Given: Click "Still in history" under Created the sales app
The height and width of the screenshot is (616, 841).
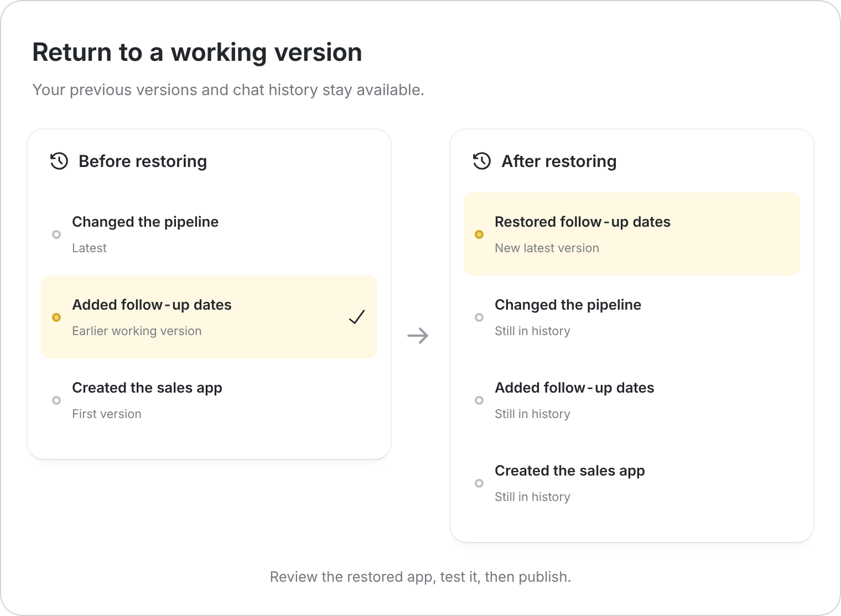Looking at the screenshot, I should [532, 497].
